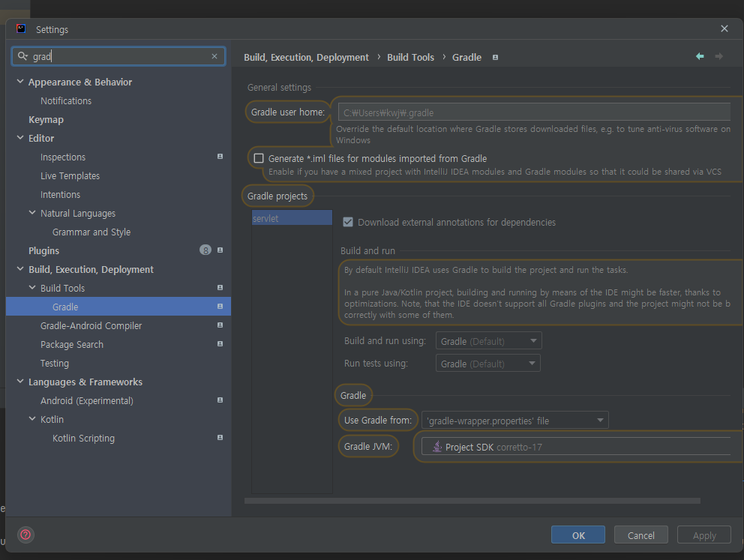Collapse the Kotlin node
Image resolution: width=744 pixels, height=560 pixels.
pyautogui.click(x=32, y=419)
